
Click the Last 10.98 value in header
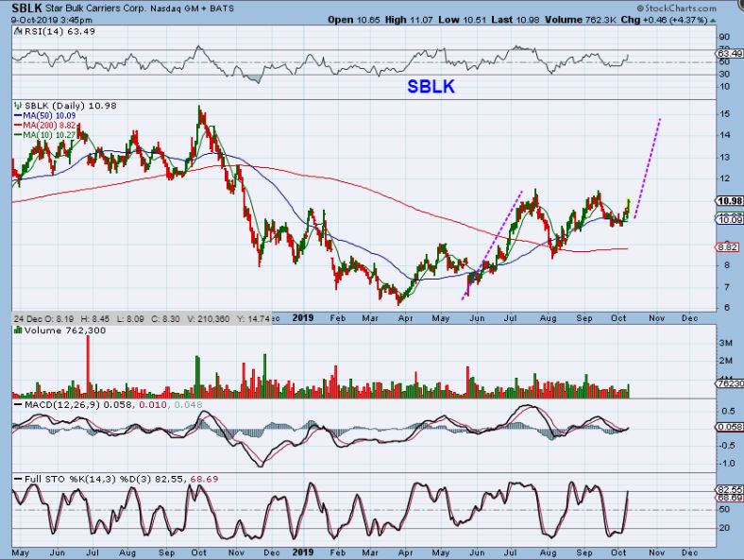click(x=516, y=20)
